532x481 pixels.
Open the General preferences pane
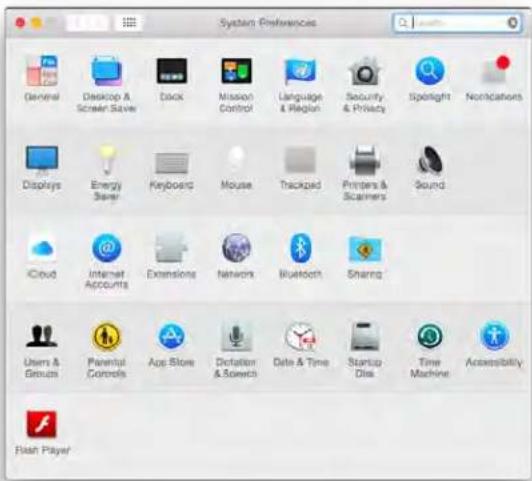click(42, 72)
